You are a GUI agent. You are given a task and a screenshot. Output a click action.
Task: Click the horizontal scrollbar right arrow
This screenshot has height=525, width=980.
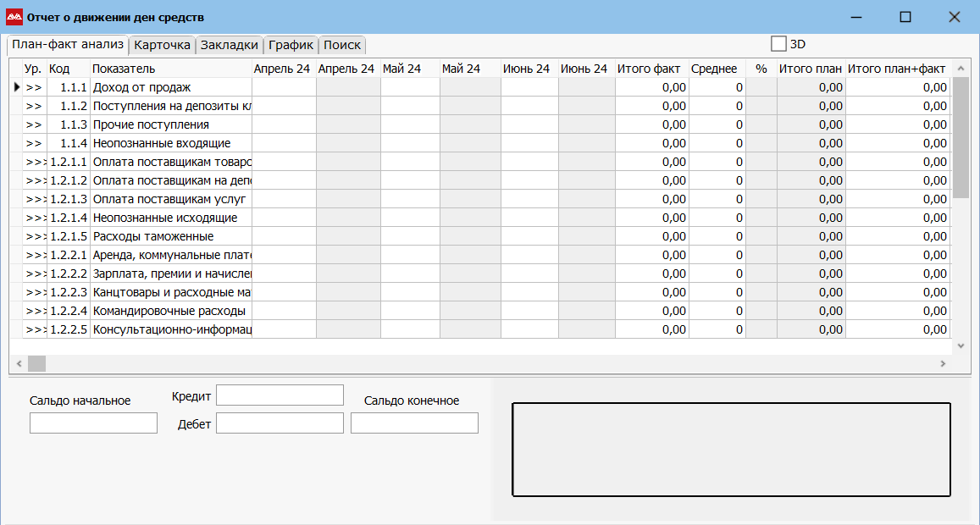pyautogui.click(x=942, y=363)
